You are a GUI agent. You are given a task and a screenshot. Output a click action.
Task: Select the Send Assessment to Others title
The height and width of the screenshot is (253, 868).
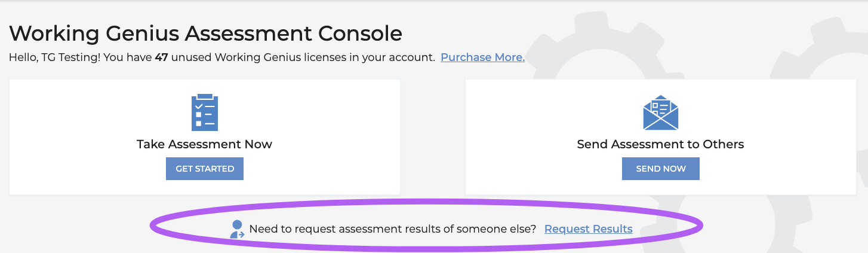(x=660, y=144)
